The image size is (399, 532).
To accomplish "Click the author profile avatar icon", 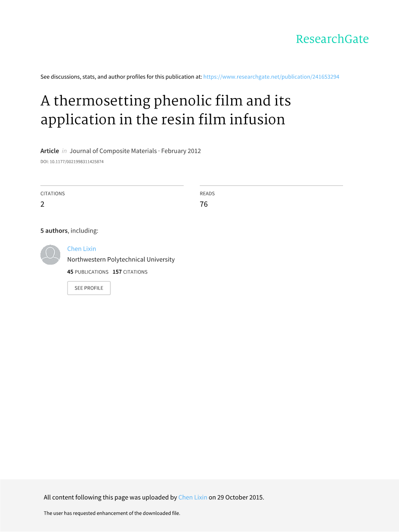I will 50,255.
